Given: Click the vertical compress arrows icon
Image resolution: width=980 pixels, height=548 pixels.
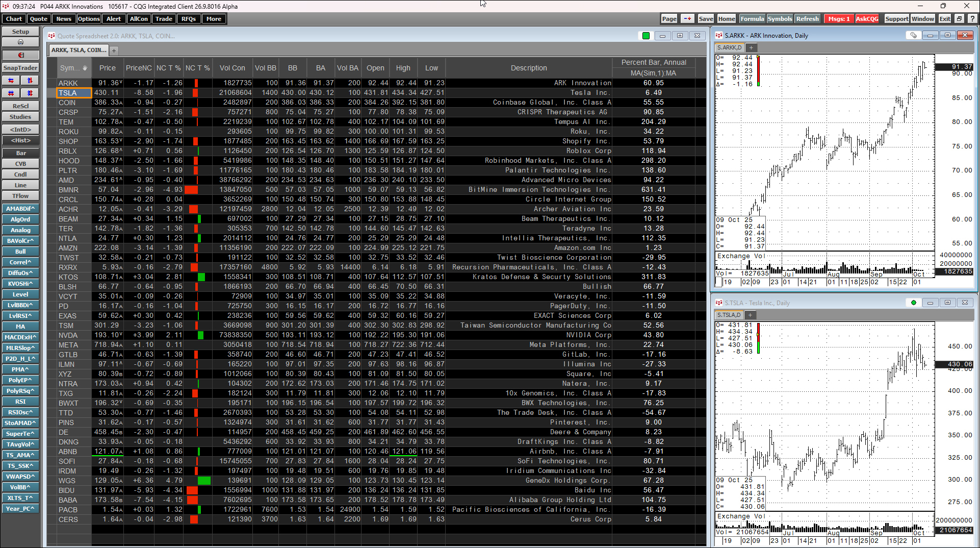Looking at the screenshot, I should point(30,93).
